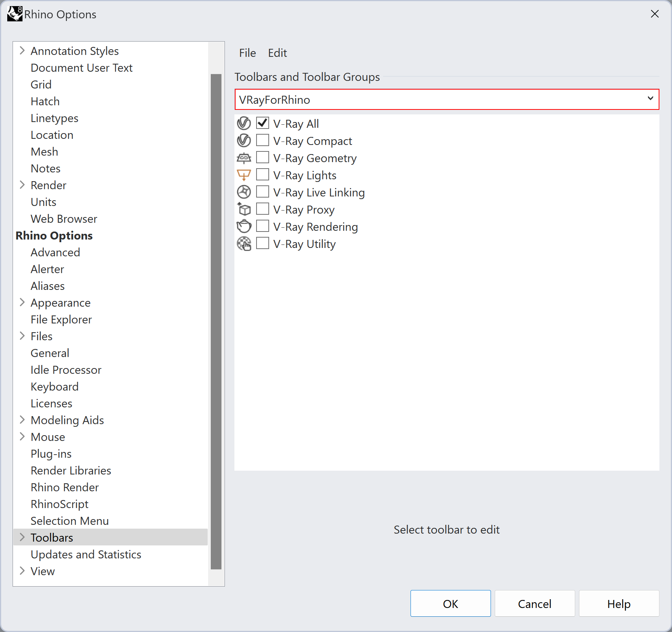
Task: Click the V-Ray All toolbar icon
Action: pyautogui.click(x=244, y=124)
